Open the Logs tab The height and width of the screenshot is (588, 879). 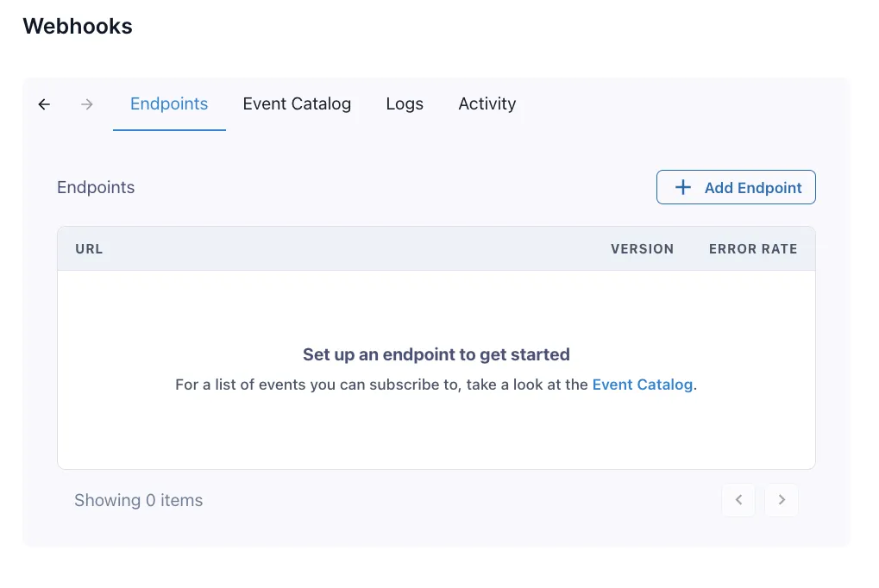[405, 104]
